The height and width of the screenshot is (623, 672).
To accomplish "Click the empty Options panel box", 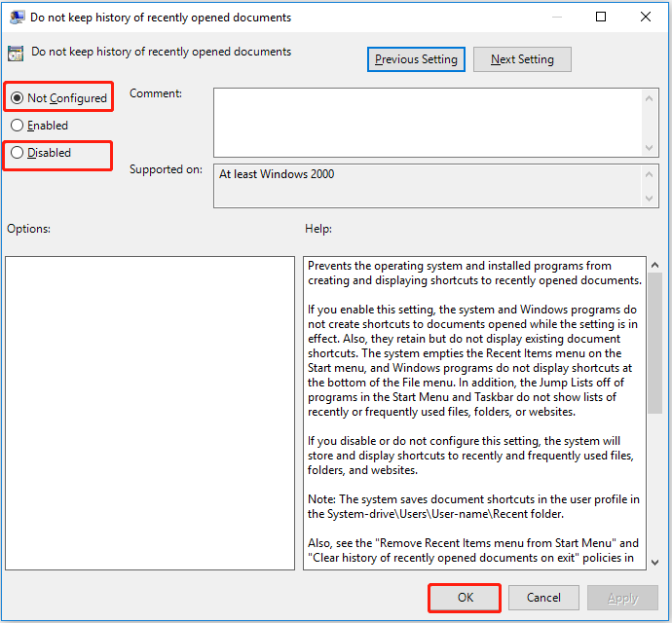I will [x=150, y=413].
